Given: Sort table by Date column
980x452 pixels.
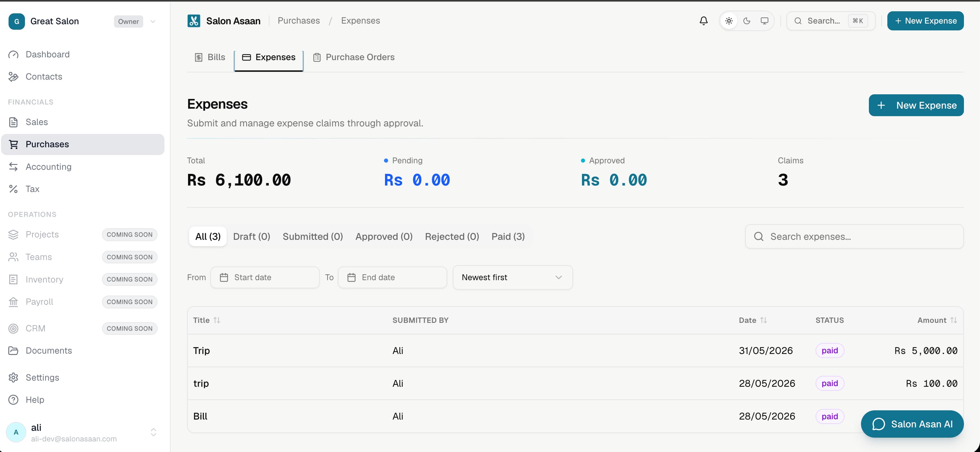Looking at the screenshot, I should [753, 320].
